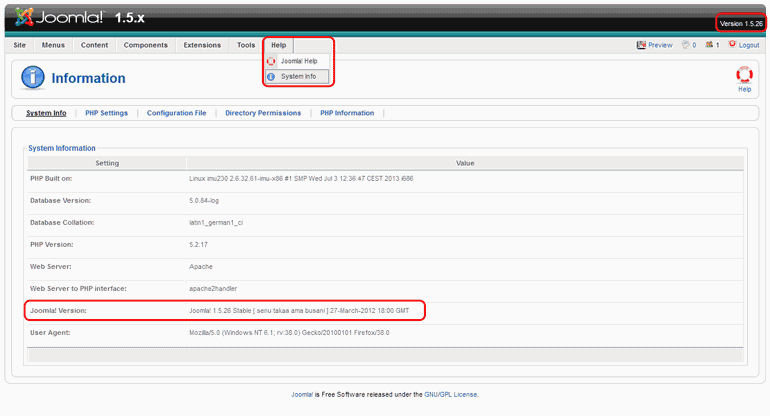
Task: Click the lifebuoy Help toolbar icon
Action: pos(744,75)
